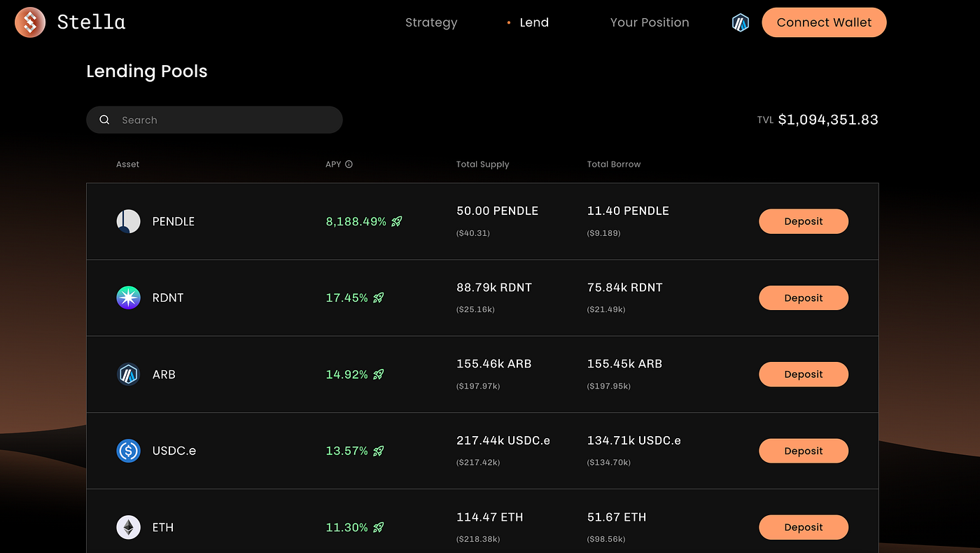This screenshot has height=553, width=980.
Task: Go to Your Position tab
Action: tap(650, 22)
